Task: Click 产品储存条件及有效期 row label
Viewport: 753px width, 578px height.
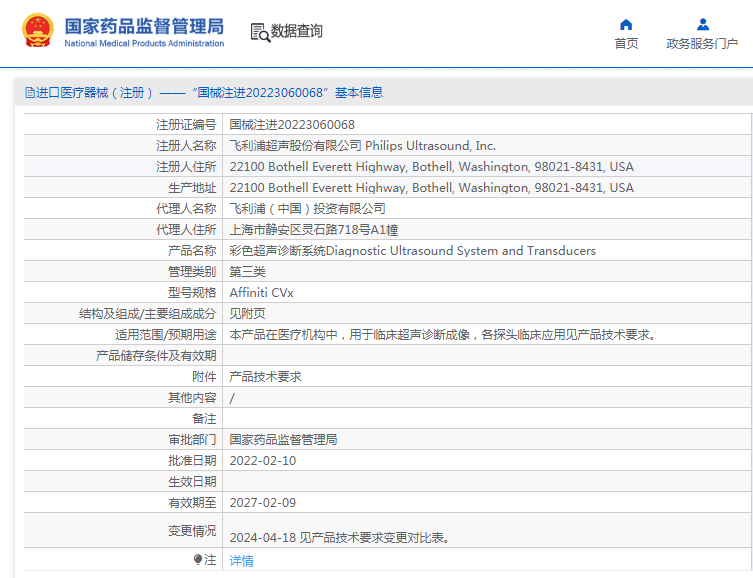Action: tap(156, 356)
